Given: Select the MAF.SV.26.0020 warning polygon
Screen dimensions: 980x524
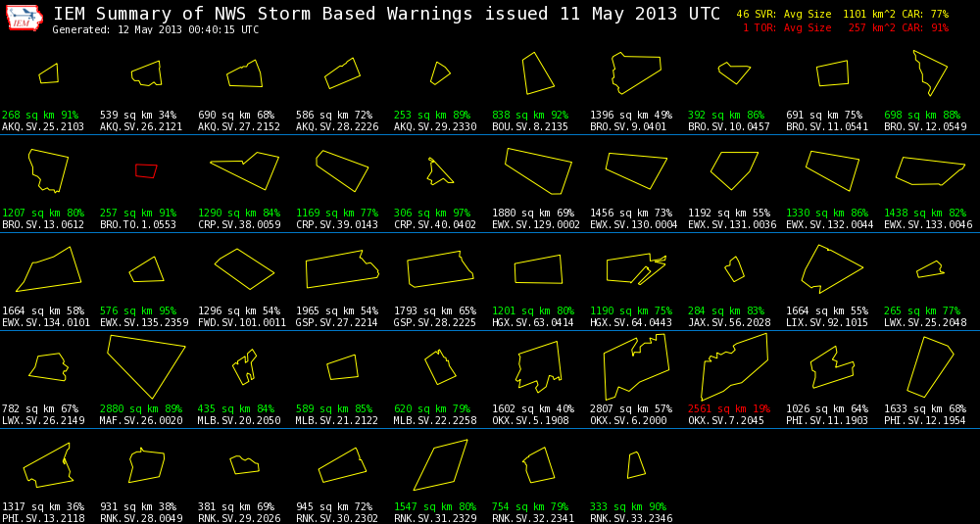Looking at the screenshot, I should point(146,366).
